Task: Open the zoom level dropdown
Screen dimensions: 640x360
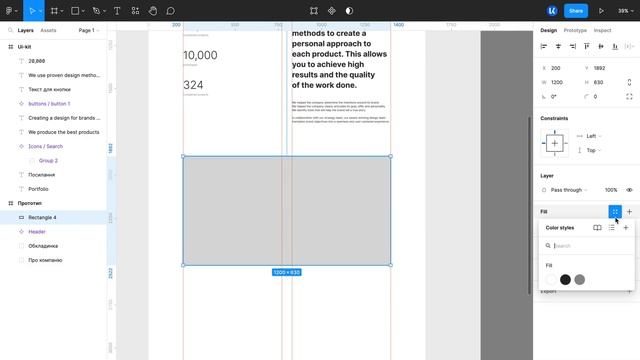Action: 625,11
